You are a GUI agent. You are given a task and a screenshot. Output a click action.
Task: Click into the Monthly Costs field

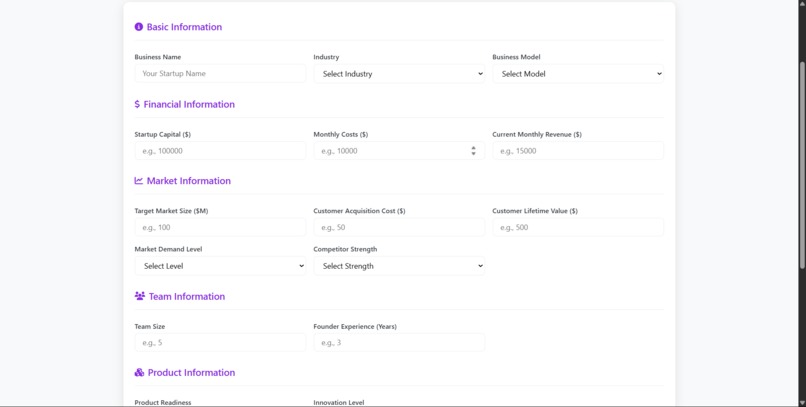[399, 151]
